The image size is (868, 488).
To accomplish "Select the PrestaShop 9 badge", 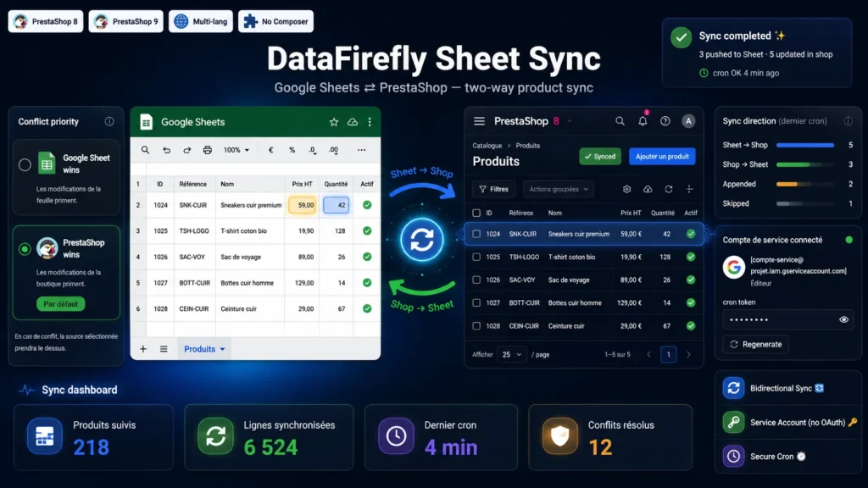I will [x=125, y=21].
